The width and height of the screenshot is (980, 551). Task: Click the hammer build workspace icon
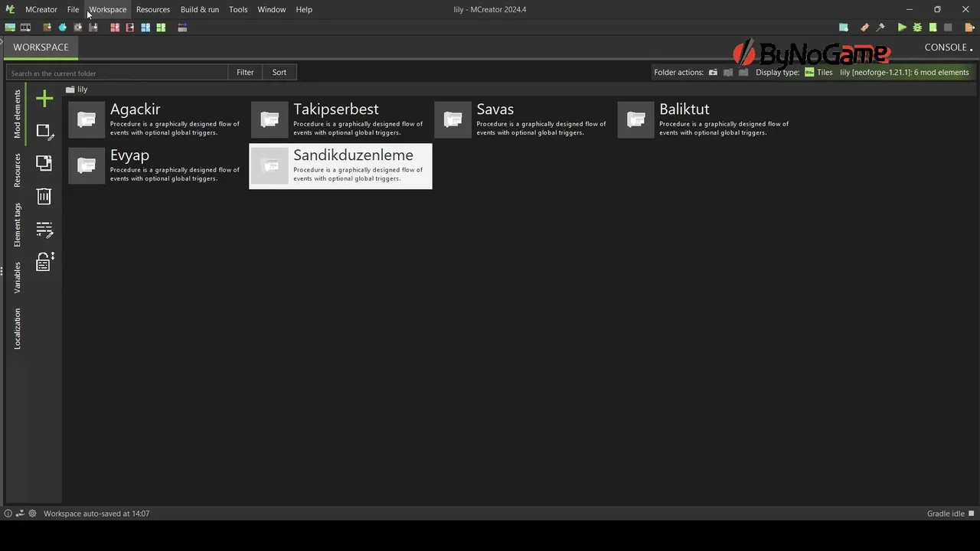880,28
